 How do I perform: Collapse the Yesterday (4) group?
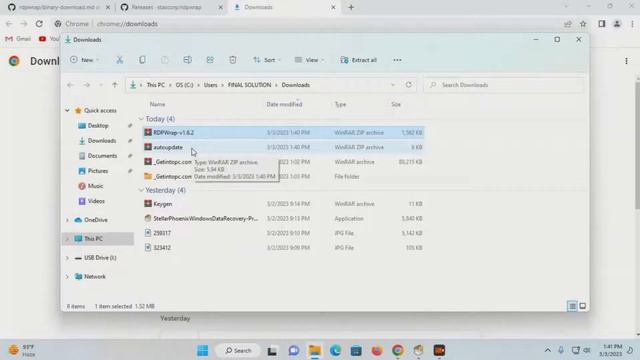point(141,190)
